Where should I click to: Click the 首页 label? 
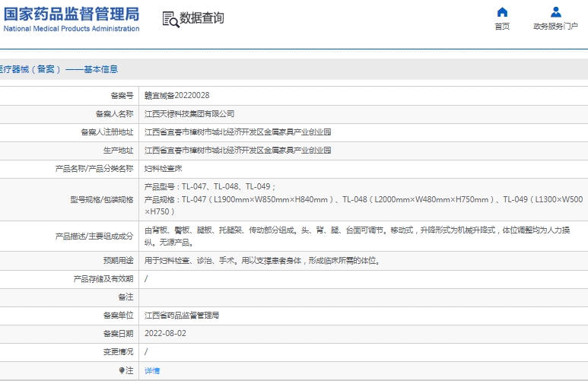tap(502, 27)
